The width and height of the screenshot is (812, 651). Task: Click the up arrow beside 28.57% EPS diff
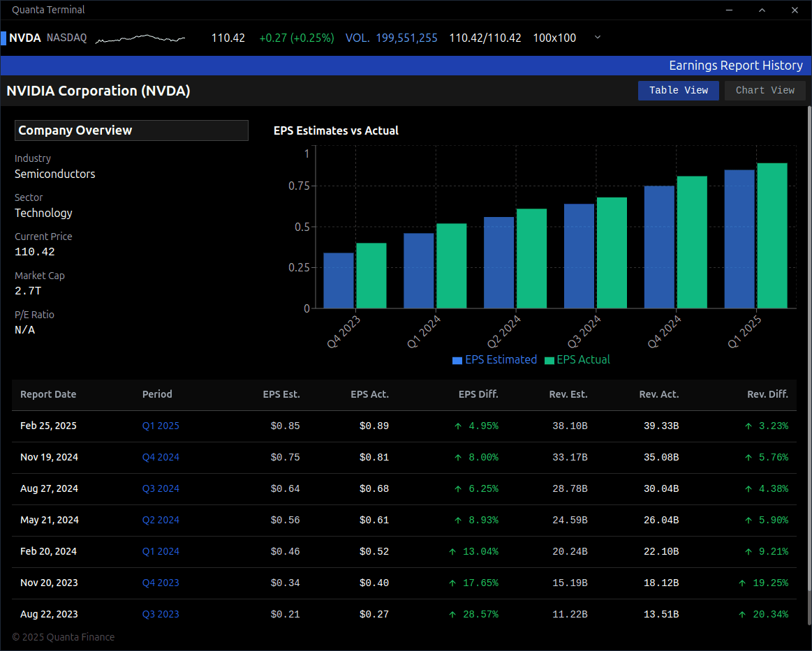coord(452,614)
